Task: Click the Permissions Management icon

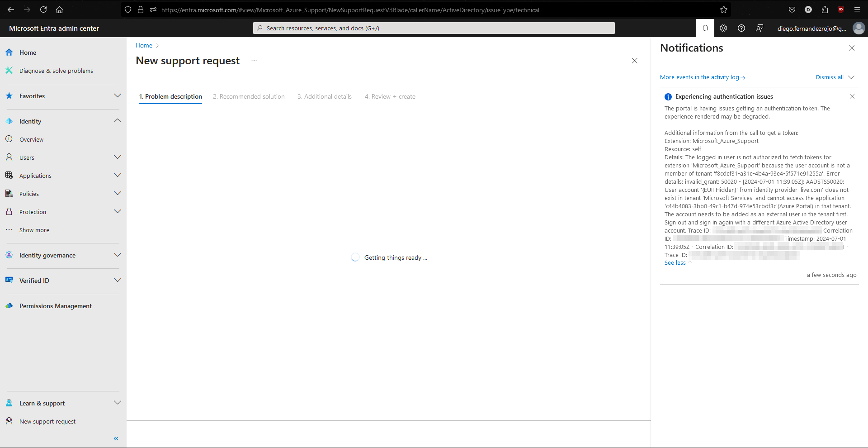Action: 9,306
